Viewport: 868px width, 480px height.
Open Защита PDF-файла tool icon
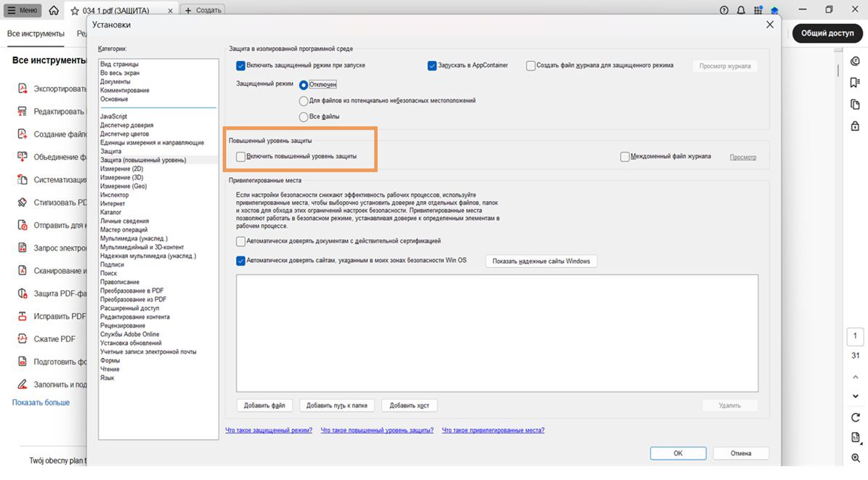pos(22,293)
